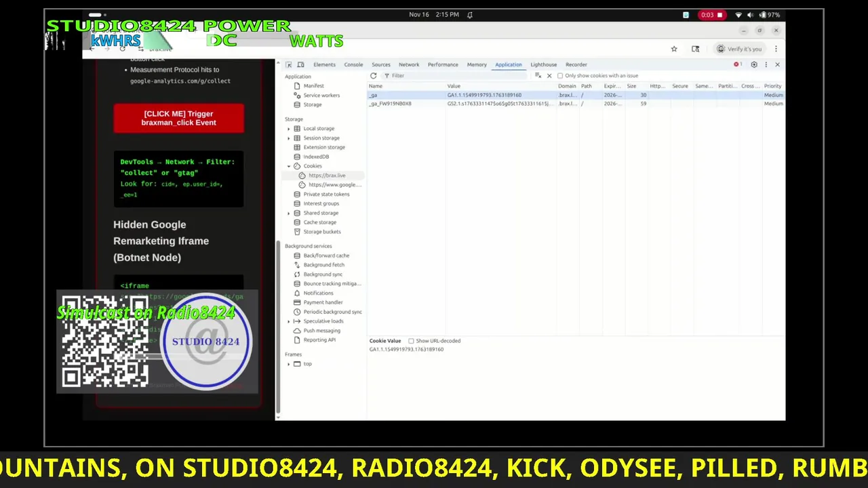Open Background sync service

(323, 274)
